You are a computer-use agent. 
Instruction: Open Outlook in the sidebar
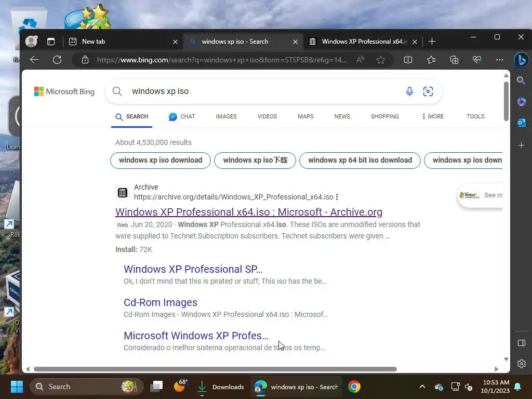522,123
